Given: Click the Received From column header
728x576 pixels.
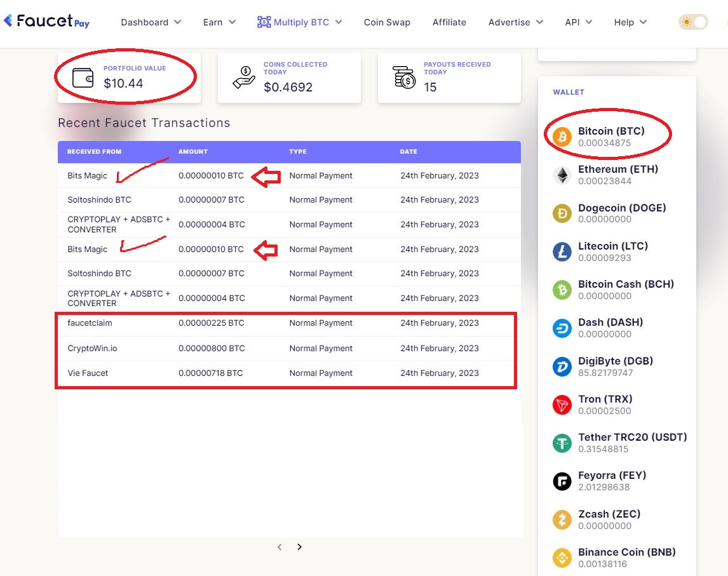Looking at the screenshot, I should (94, 152).
